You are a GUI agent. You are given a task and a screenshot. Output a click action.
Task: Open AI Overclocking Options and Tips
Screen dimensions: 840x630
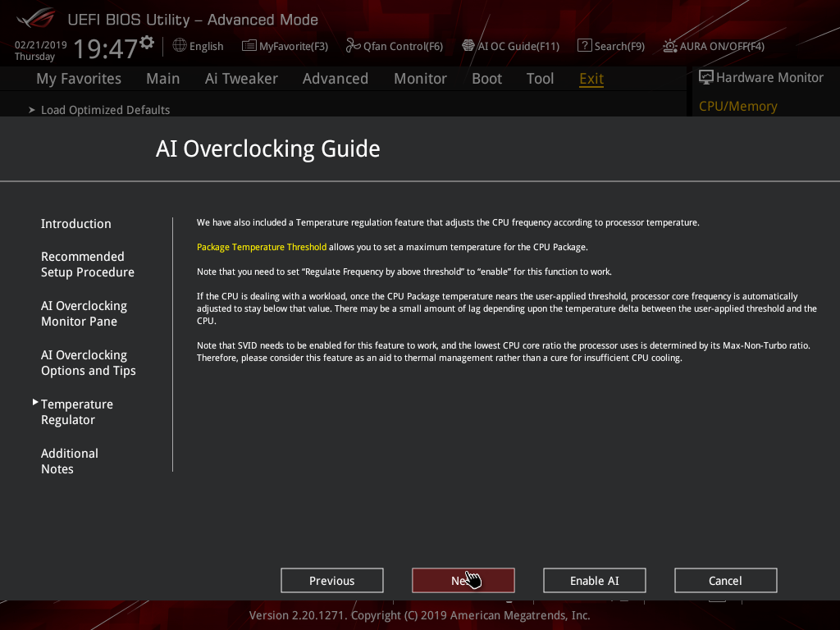coord(89,363)
